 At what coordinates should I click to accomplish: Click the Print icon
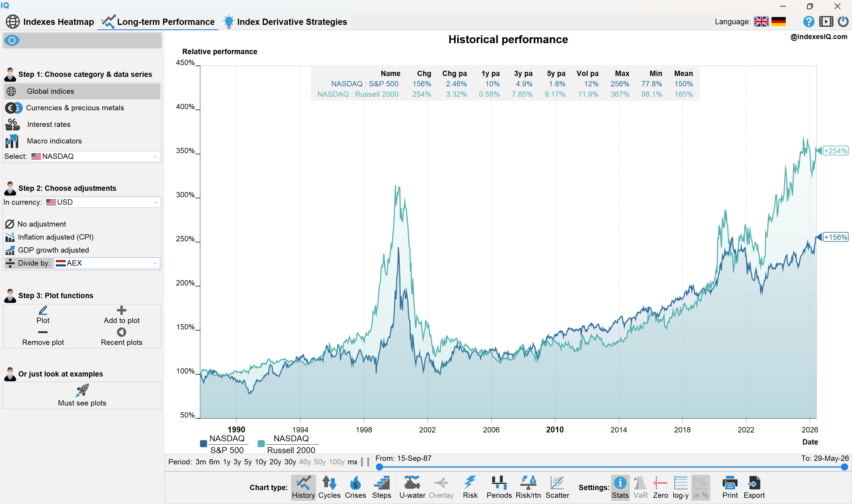730,487
